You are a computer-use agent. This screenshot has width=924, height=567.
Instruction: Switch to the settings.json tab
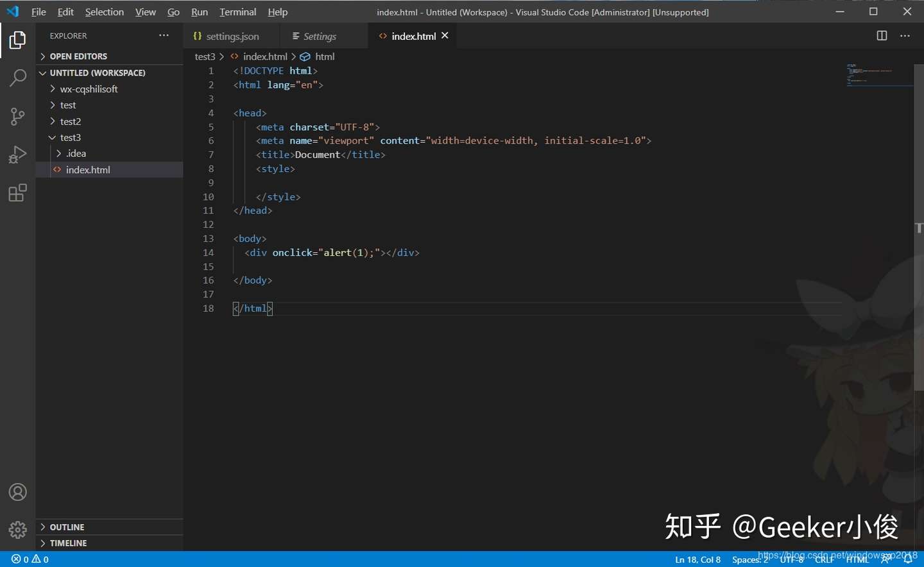(x=232, y=36)
